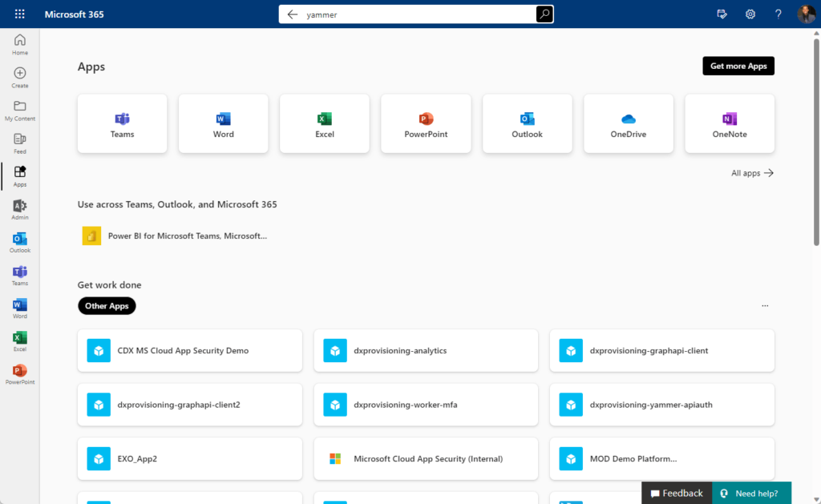
Task: Open the OneNote app tile
Action: click(730, 123)
